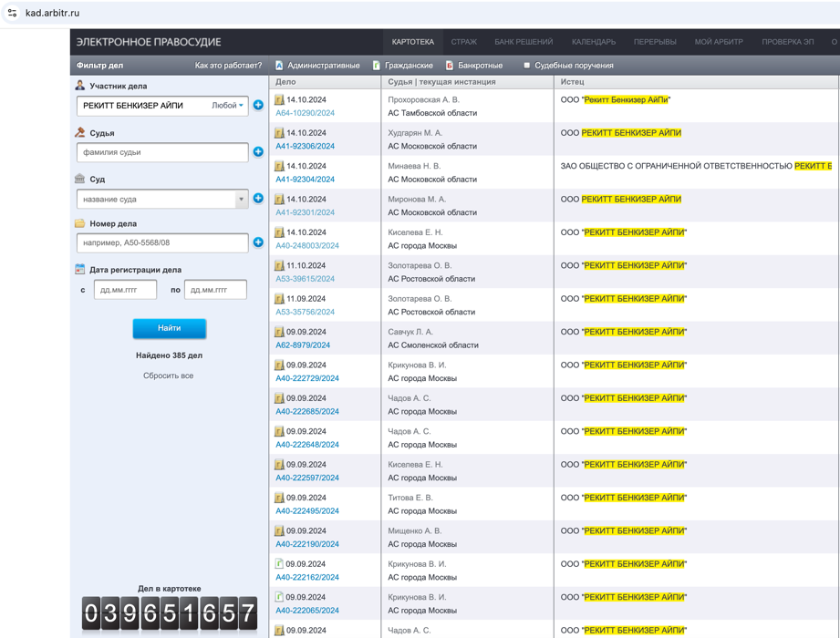Open the Картотека tab
This screenshot has height=638, width=840.
click(x=412, y=42)
